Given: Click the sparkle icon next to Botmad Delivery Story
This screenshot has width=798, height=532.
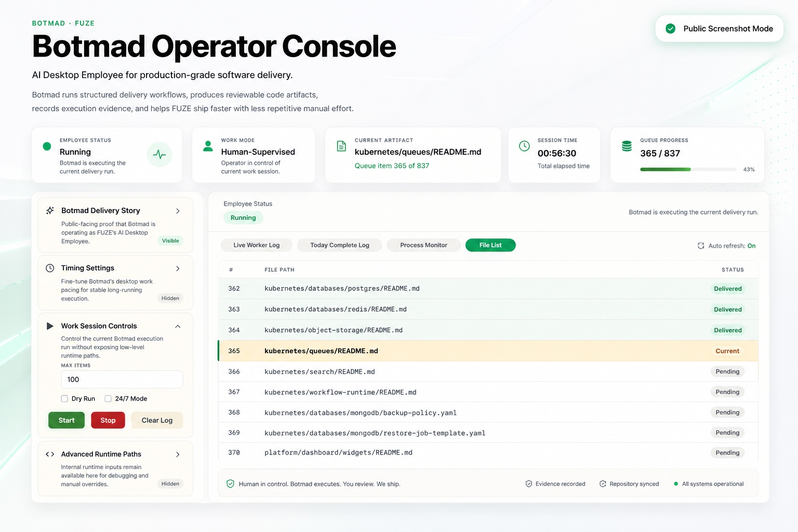Looking at the screenshot, I should 50,210.
